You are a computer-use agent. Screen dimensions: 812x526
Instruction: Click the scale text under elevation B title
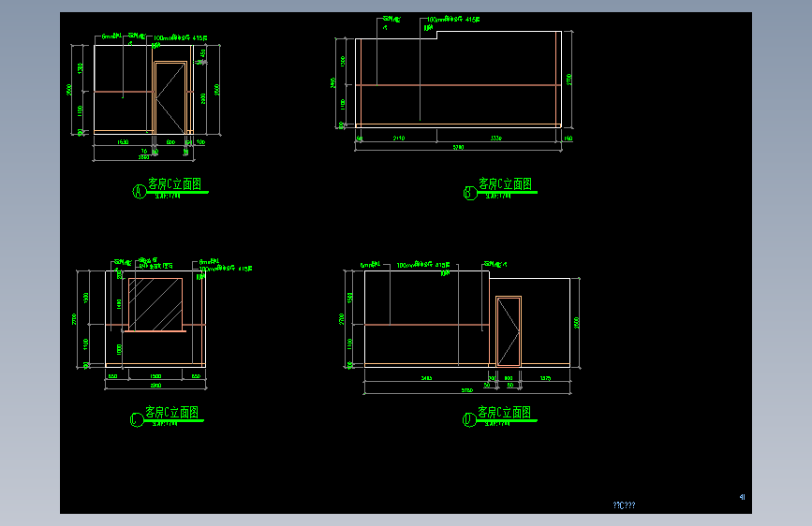(498, 197)
